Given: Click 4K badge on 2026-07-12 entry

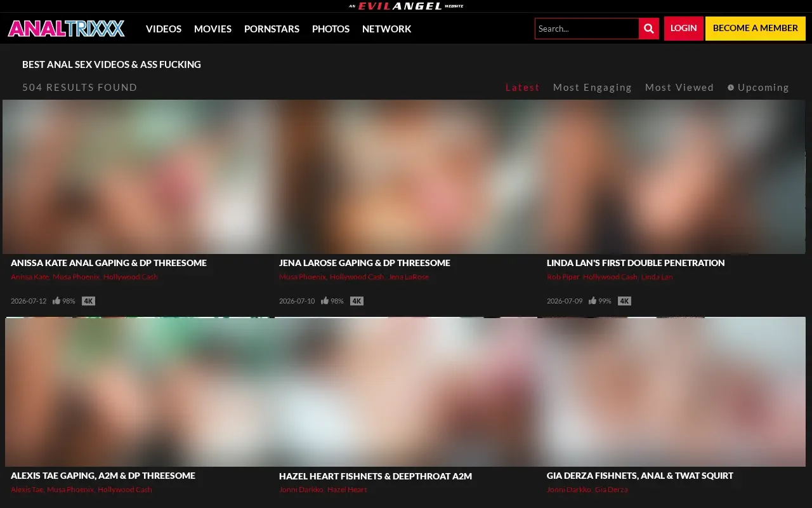Looking at the screenshot, I should coord(88,301).
